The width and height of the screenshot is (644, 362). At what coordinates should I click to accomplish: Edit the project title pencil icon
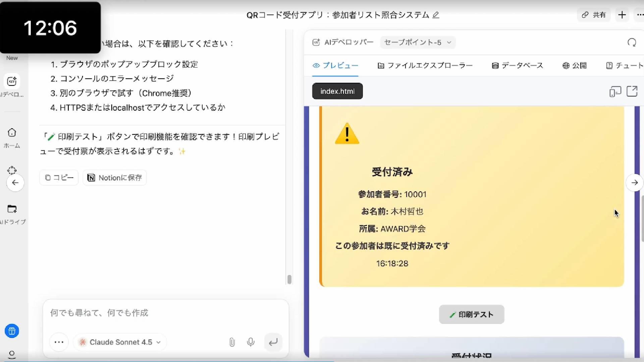coord(436,15)
